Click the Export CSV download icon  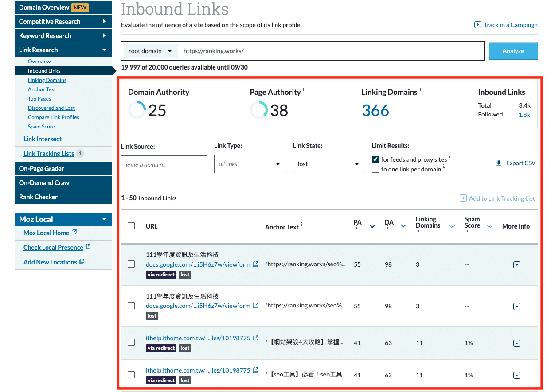click(499, 163)
